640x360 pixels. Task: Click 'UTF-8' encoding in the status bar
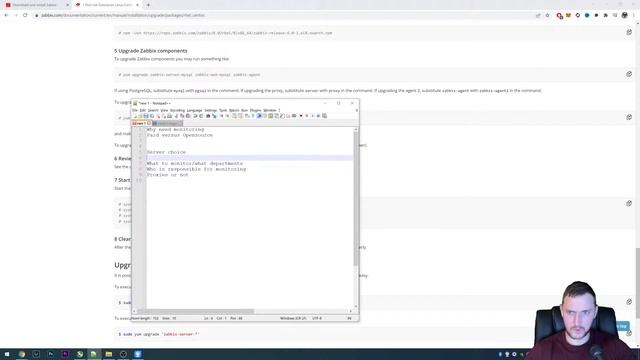(317, 318)
